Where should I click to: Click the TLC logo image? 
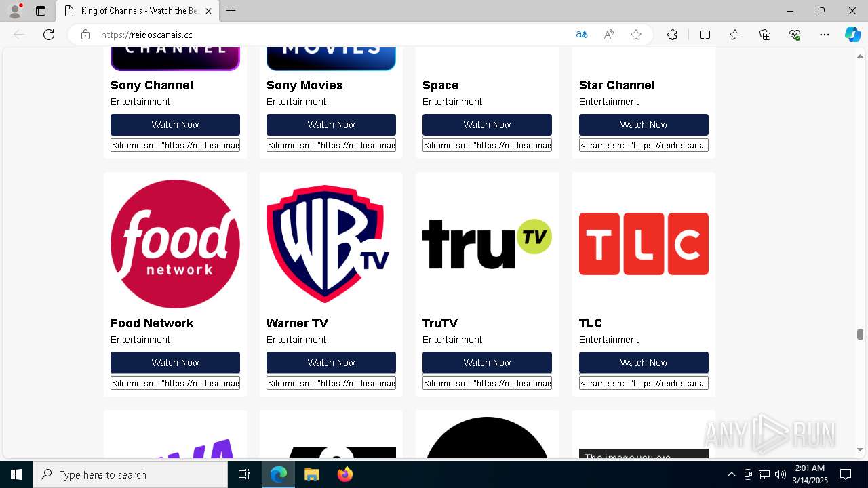pos(644,244)
